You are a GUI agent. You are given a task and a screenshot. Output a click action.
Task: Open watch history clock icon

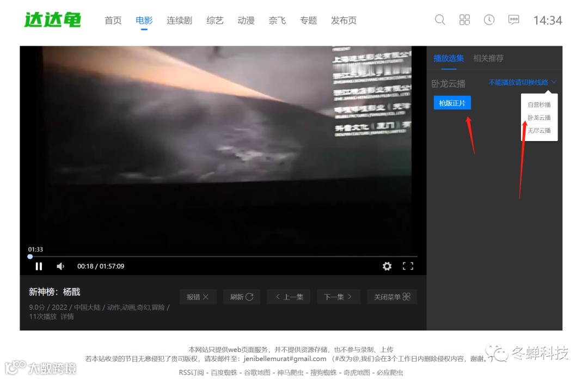click(489, 20)
